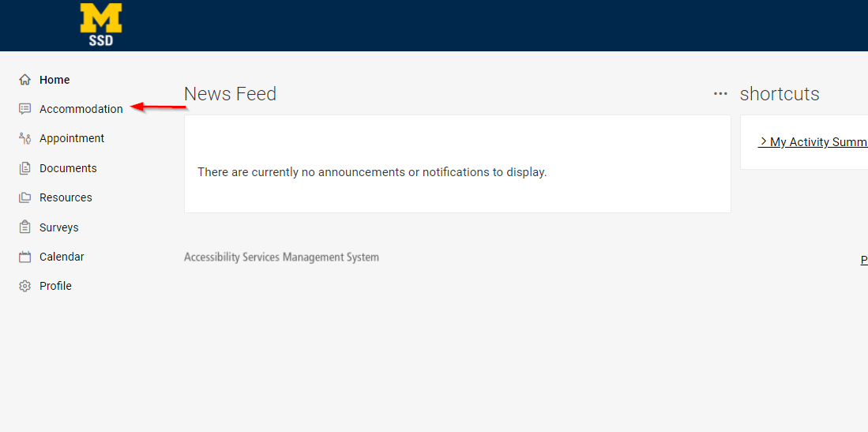Click the partially visible footer link at right edge

(864, 260)
